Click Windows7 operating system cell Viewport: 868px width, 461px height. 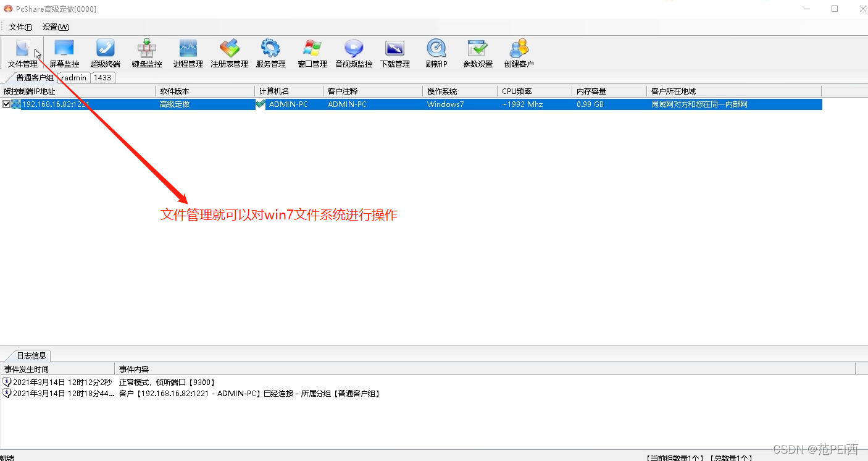pyautogui.click(x=445, y=104)
